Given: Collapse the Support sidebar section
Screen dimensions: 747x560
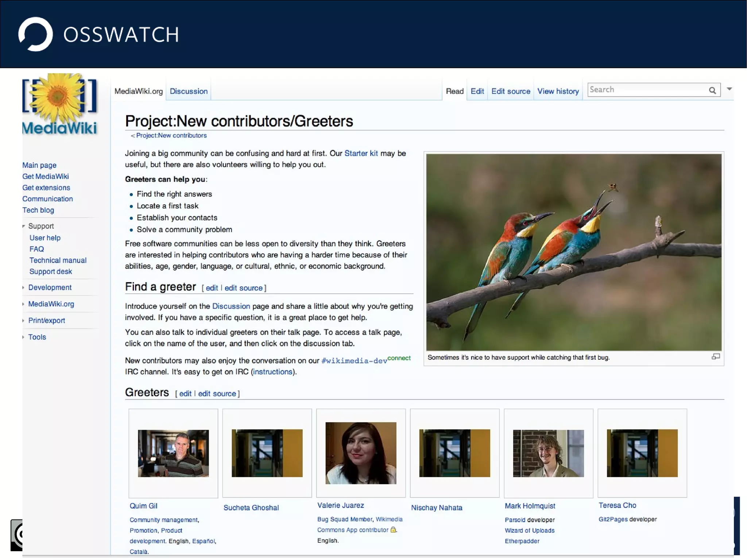Looking at the screenshot, I should 24,226.
